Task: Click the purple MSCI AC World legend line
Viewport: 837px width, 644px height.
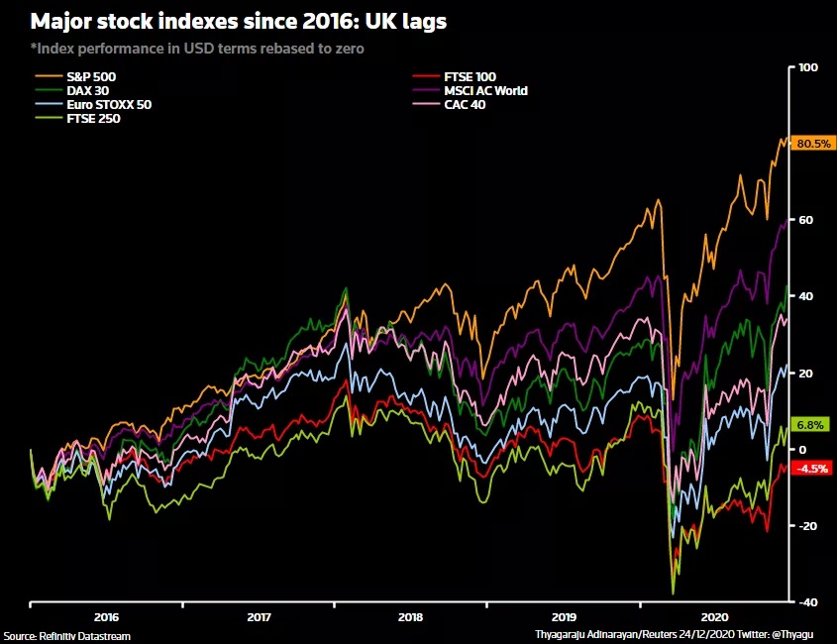Action: [x=426, y=90]
